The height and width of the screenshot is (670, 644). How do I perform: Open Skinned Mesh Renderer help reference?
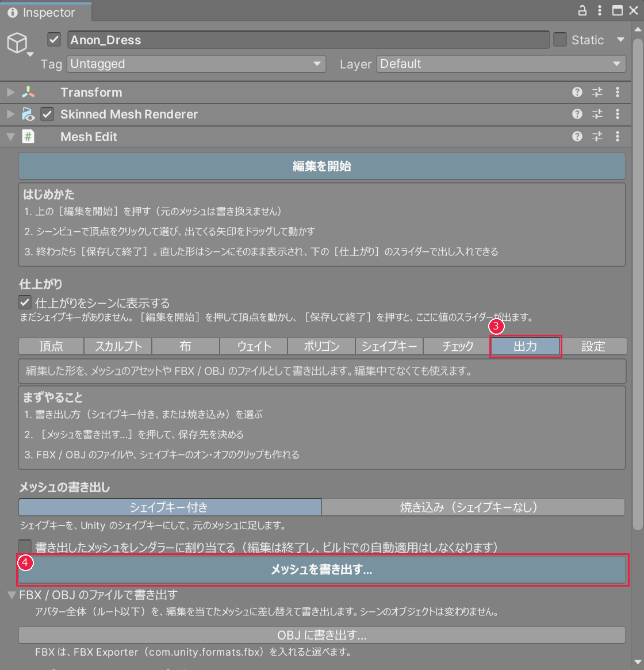pos(577,114)
